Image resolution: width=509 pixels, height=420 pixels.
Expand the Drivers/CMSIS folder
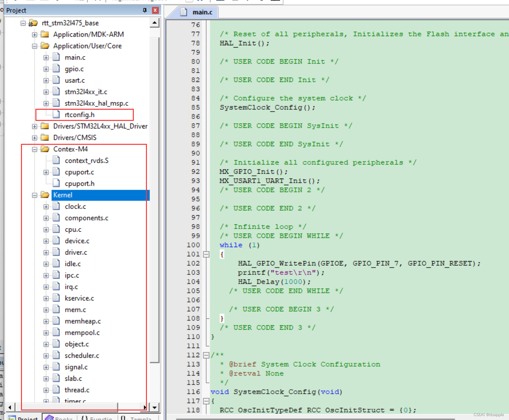tap(34, 138)
